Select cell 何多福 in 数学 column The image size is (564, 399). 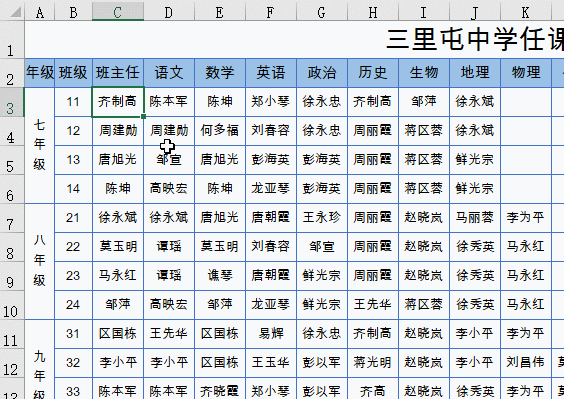(x=220, y=131)
